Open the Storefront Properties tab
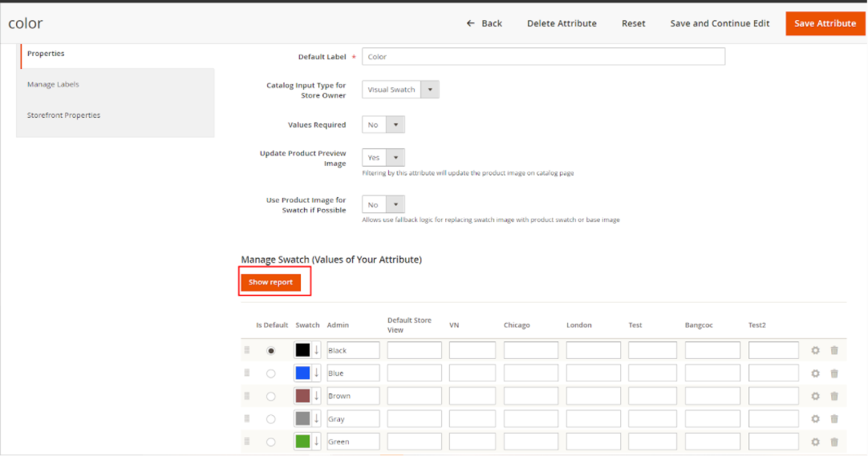868x456 pixels. [x=63, y=115]
